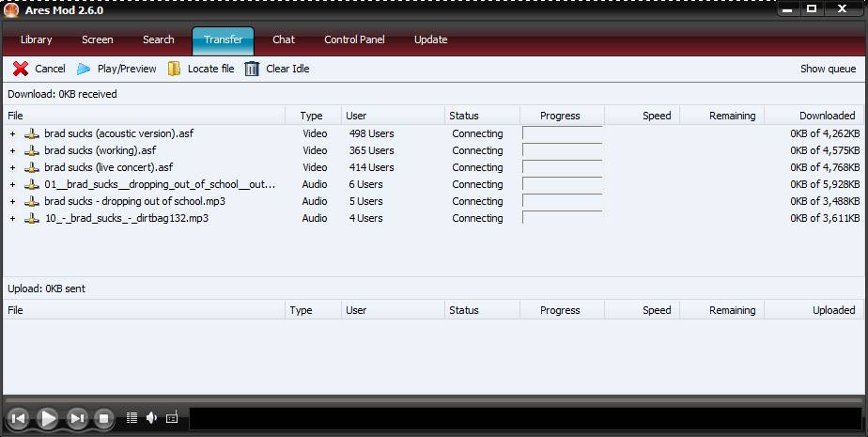Click the stop button in player bar
The width and height of the screenshot is (868, 437).
click(103, 418)
